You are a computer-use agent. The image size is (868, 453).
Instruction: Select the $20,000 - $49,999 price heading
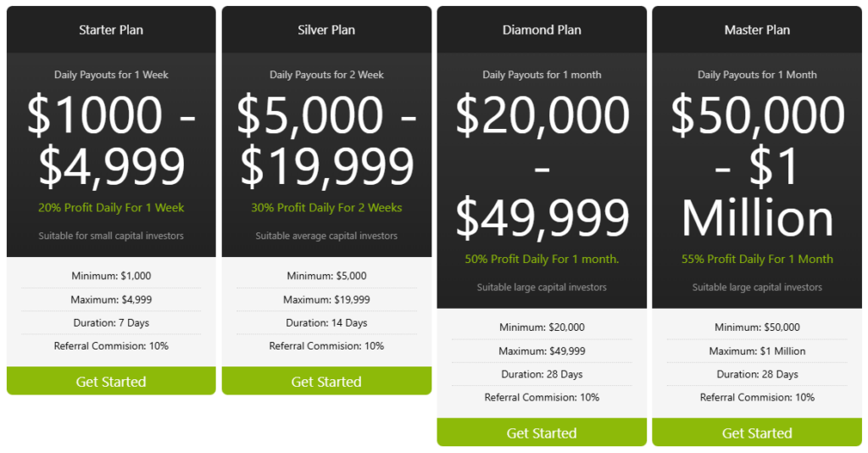(x=542, y=165)
